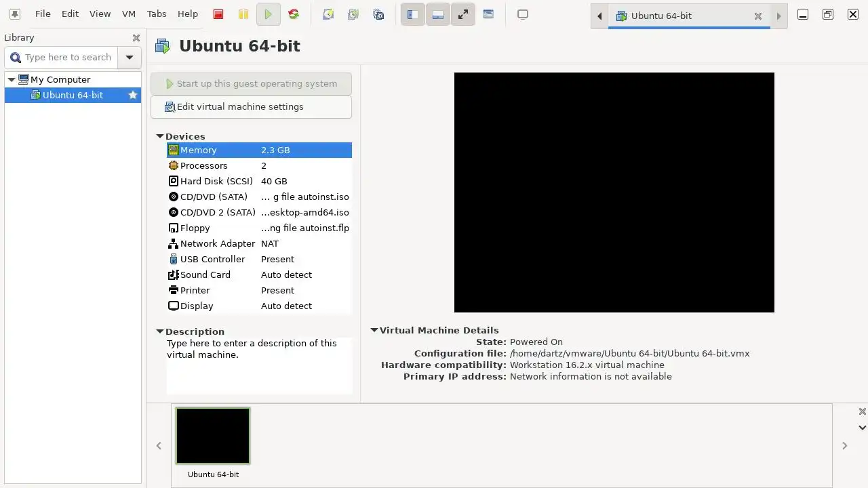This screenshot has height=488, width=868.
Task: Click the Unity mode toolbar icon
Action: tap(488, 14)
